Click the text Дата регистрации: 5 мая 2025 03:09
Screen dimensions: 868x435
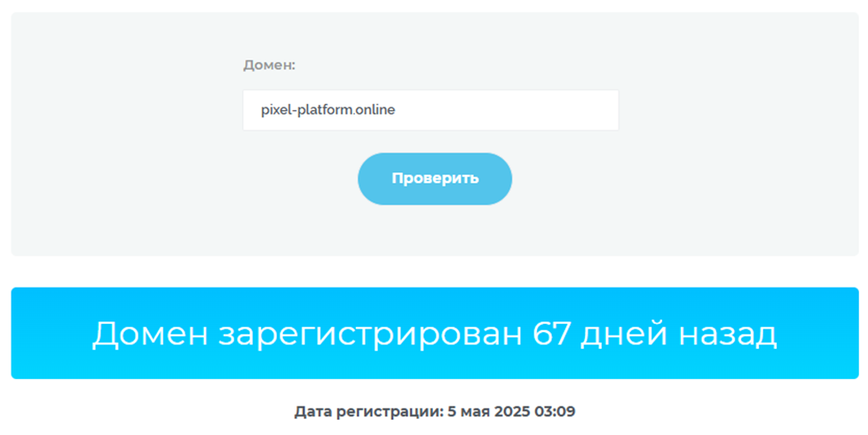(x=435, y=412)
